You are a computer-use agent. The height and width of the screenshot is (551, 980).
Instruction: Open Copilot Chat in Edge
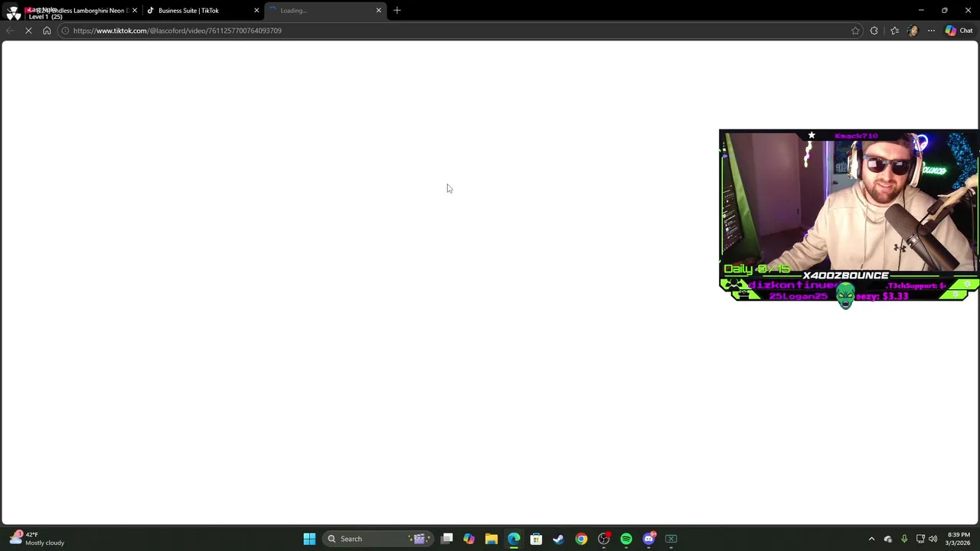click(959, 31)
